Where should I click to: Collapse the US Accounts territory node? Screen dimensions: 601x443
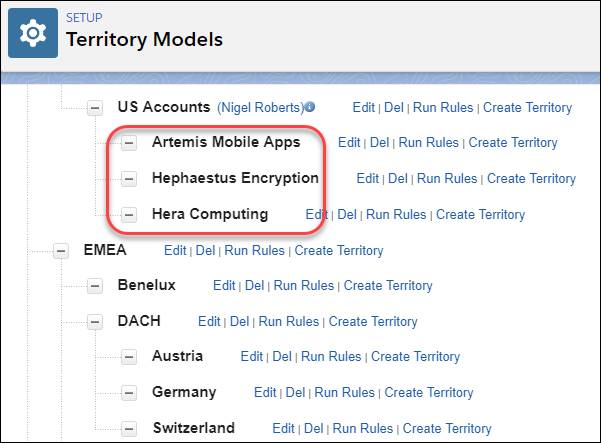coord(95,108)
